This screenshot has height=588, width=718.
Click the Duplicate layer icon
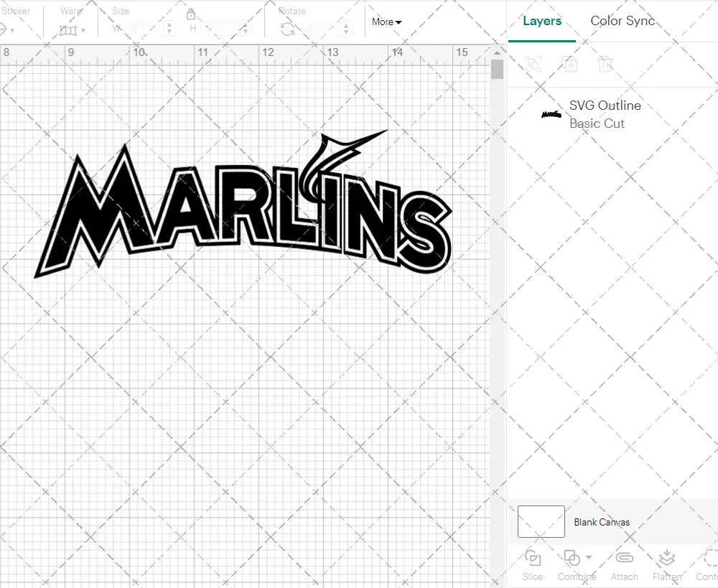click(570, 64)
